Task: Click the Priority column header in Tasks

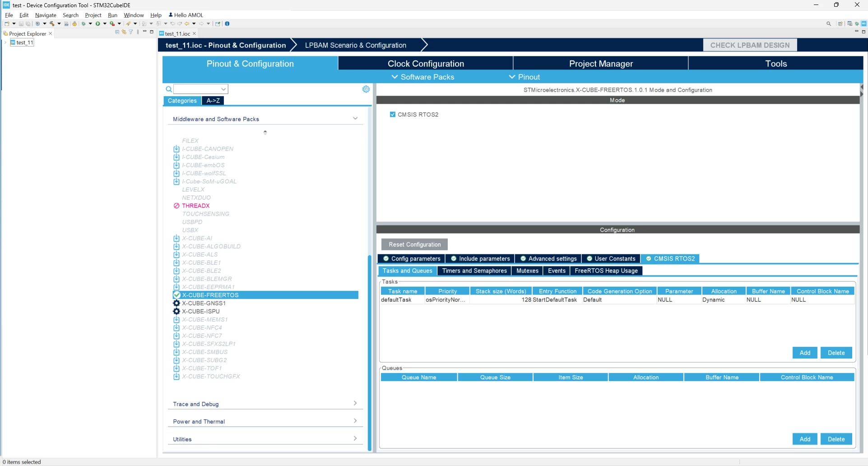Action: click(447, 291)
